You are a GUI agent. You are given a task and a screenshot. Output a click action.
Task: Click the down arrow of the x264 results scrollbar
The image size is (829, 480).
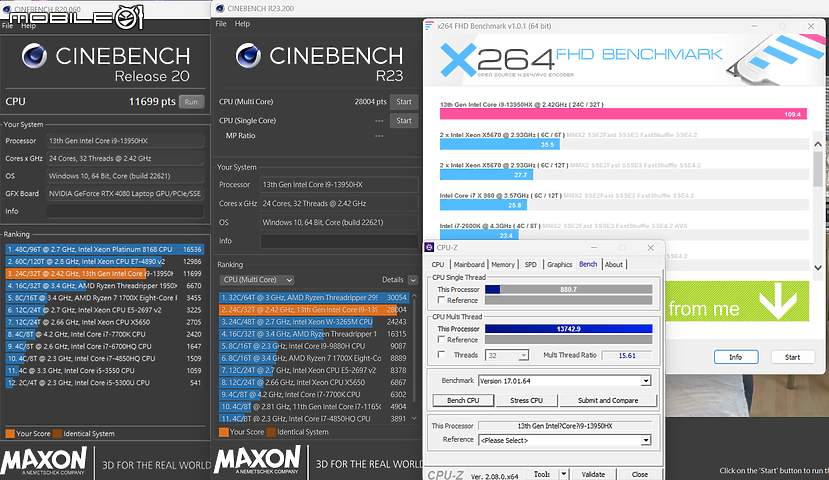point(817,267)
